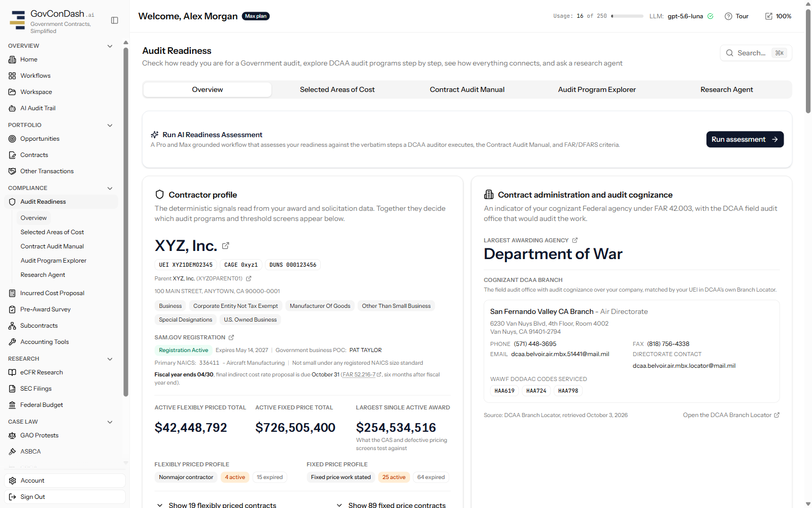This screenshot has height=508, width=812.
Task: Collapse the COMPLIANCE sidebar section
Action: (110, 188)
